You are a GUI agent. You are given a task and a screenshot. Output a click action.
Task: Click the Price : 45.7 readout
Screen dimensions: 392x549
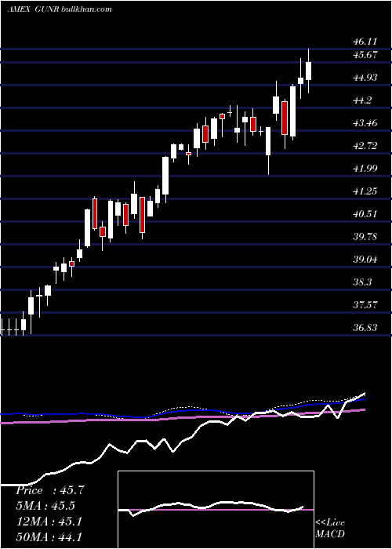point(49,490)
